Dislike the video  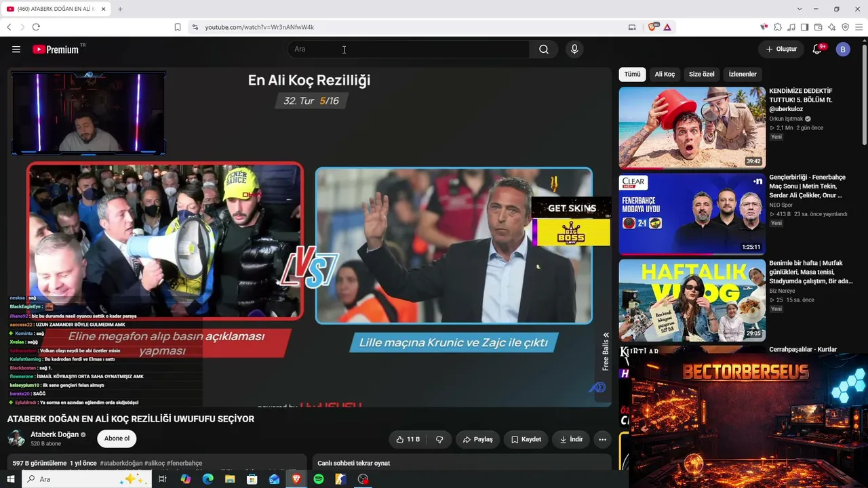coord(439,439)
